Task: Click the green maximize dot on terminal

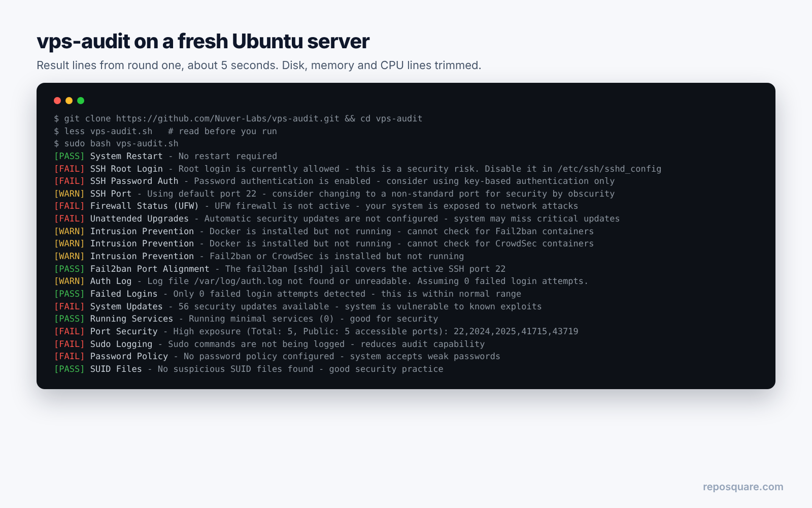Action: pyautogui.click(x=81, y=101)
